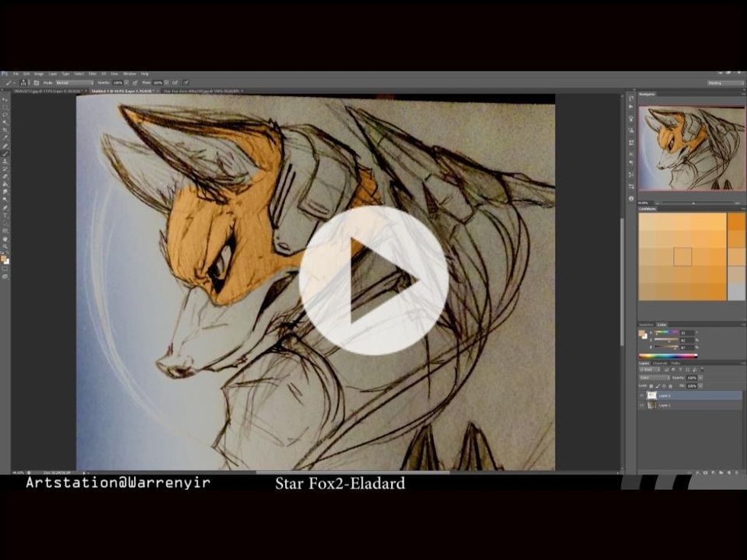Select the Move tool in the toolbox
This screenshot has width=747, height=560.
[5, 99]
